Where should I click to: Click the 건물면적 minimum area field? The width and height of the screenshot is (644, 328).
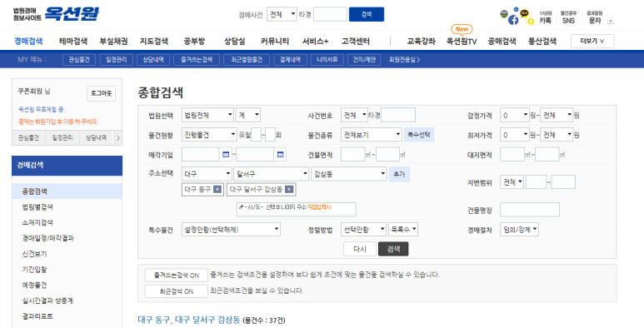[352, 154]
